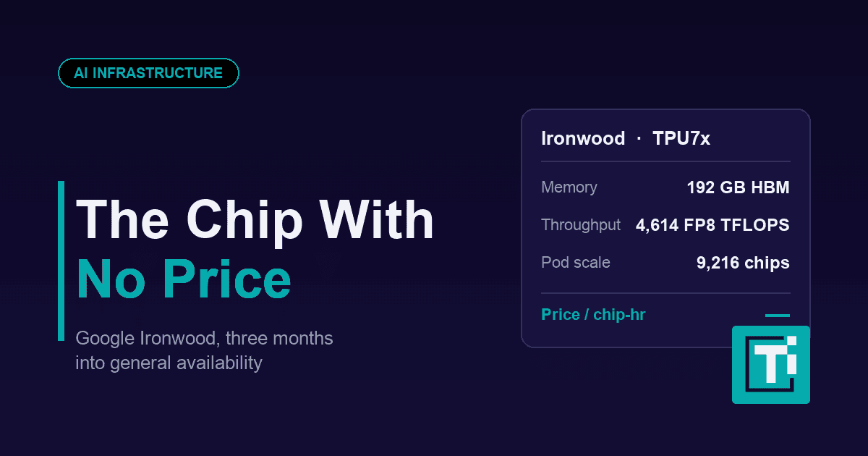Click the teal Ti logo icon
Image resolution: width=868 pixels, height=456 pixels.
(771, 365)
